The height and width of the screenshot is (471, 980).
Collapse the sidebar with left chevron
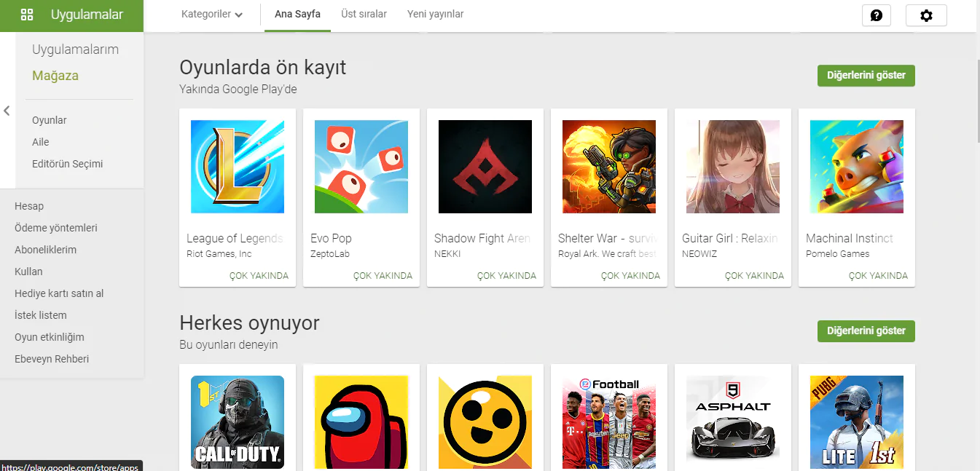pos(7,111)
